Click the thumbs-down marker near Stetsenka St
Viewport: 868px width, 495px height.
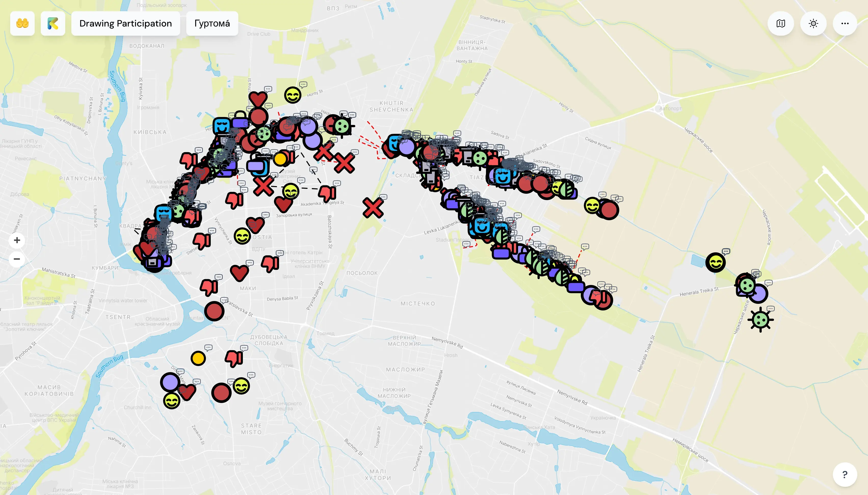[202, 241]
